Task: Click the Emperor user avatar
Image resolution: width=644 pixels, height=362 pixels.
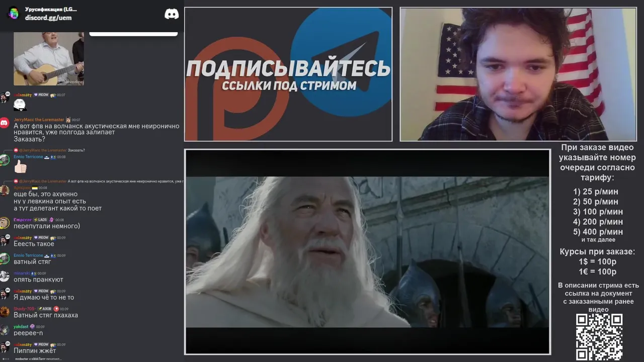Action: click(5, 223)
